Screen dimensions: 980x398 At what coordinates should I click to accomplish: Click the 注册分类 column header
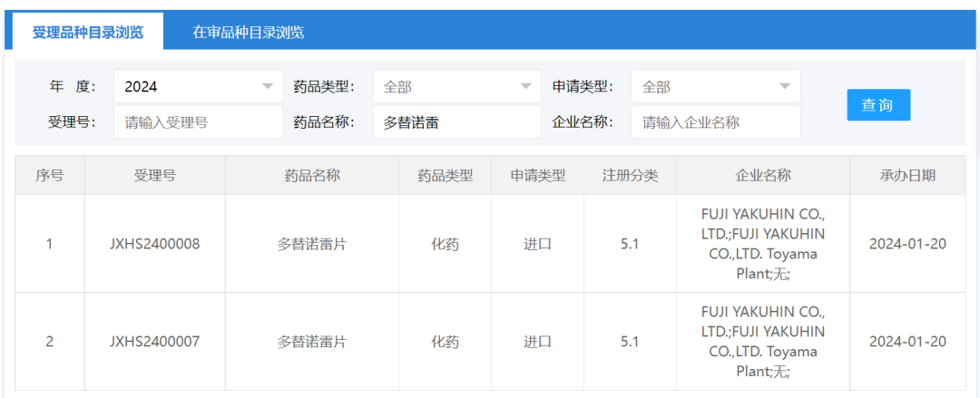pyautogui.click(x=630, y=176)
